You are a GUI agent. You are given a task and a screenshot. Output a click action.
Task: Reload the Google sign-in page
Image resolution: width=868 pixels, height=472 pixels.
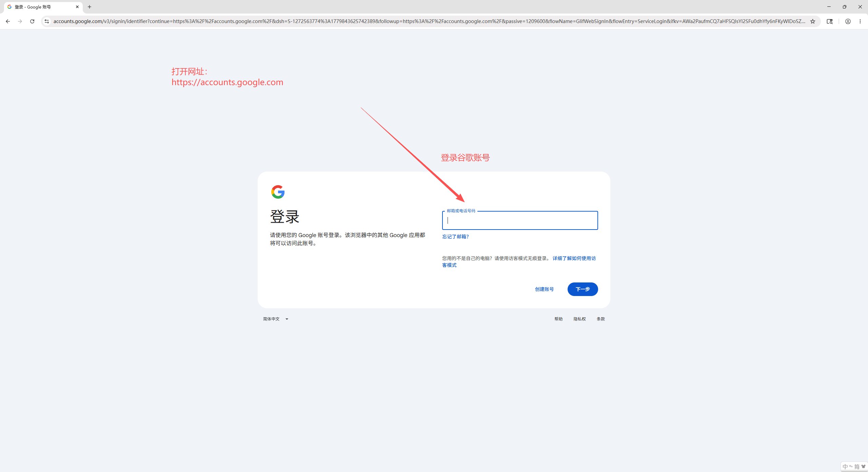(32, 21)
